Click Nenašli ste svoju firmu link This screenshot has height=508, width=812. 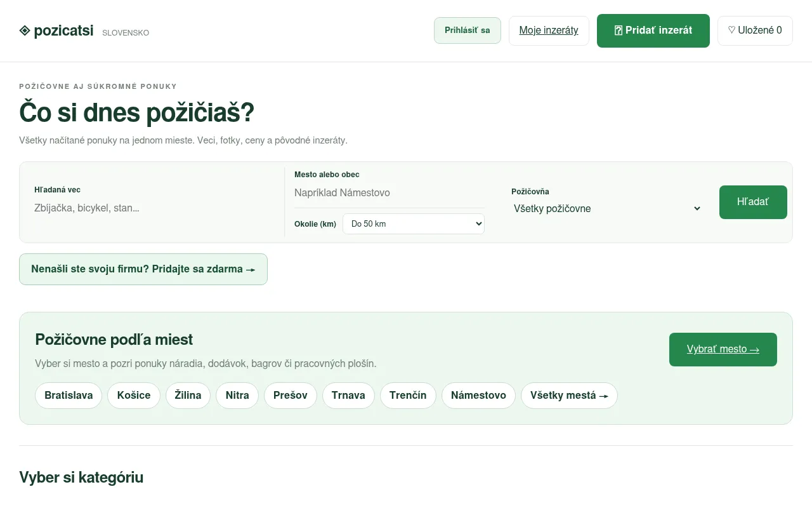coord(143,269)
